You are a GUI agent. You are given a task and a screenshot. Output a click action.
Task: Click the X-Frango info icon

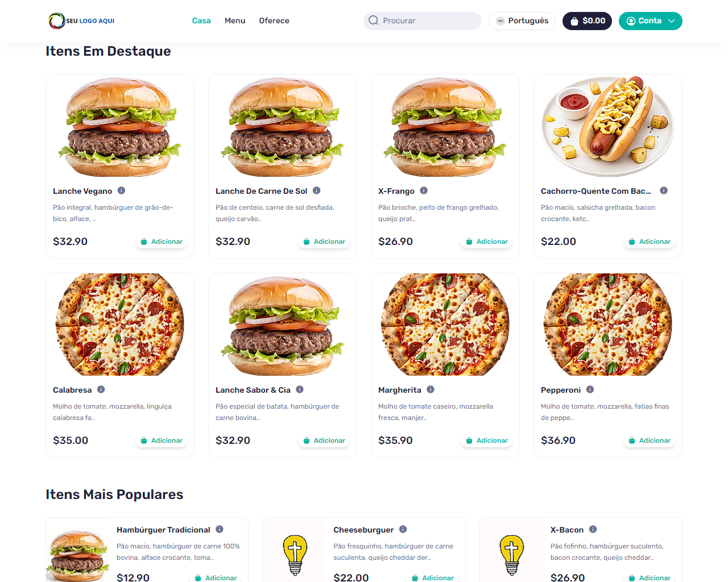[424, 190]
